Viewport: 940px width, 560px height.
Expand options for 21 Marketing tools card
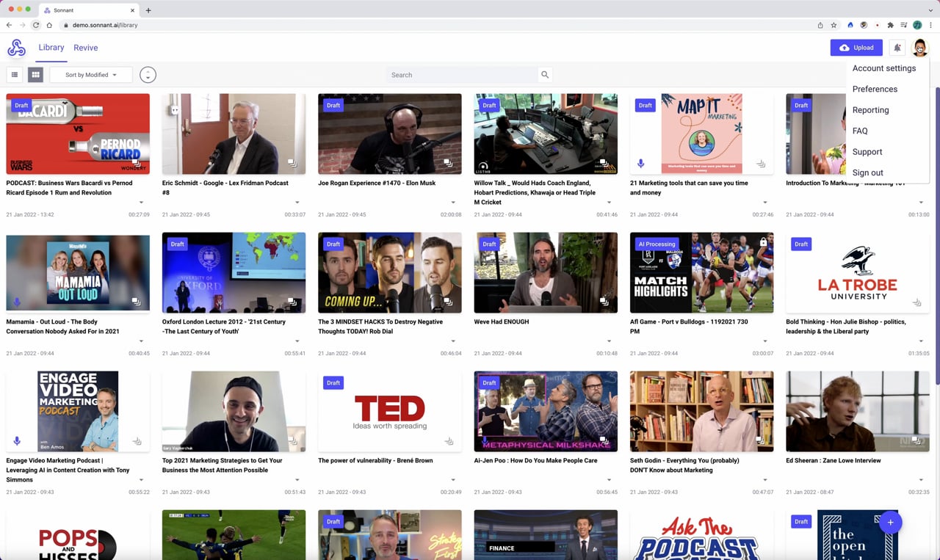[x=765, y=203]
